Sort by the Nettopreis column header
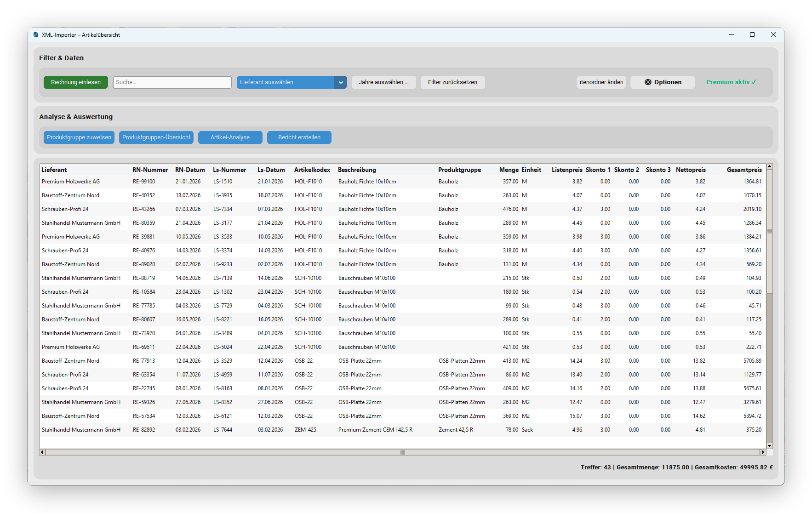This screenshot has width=812, height=513. (691, 170)
